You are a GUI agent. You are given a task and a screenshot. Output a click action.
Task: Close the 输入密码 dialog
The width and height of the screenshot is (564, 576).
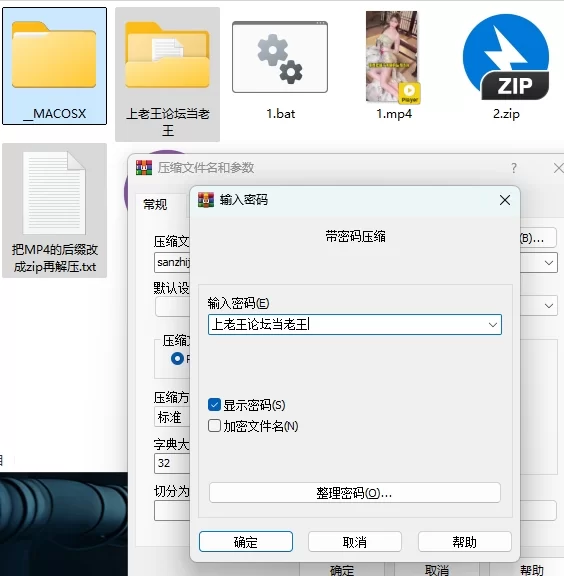click(x=505, y=200)
